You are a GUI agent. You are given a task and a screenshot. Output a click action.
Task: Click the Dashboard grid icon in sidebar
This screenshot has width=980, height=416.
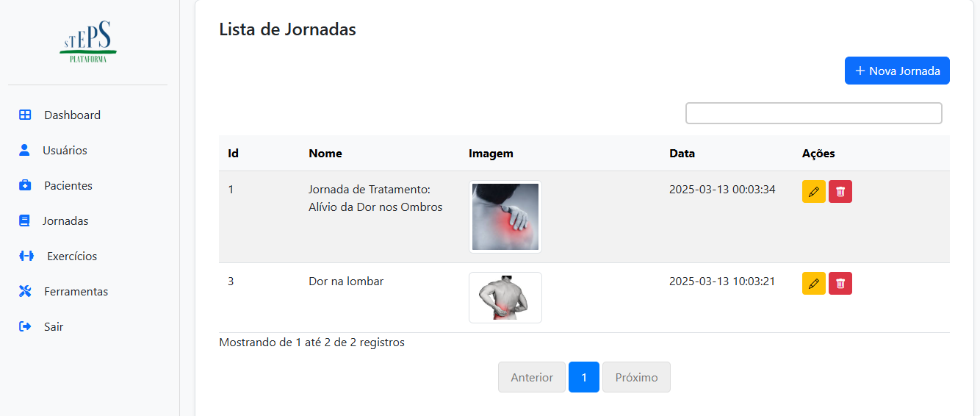tap(25, 115)
